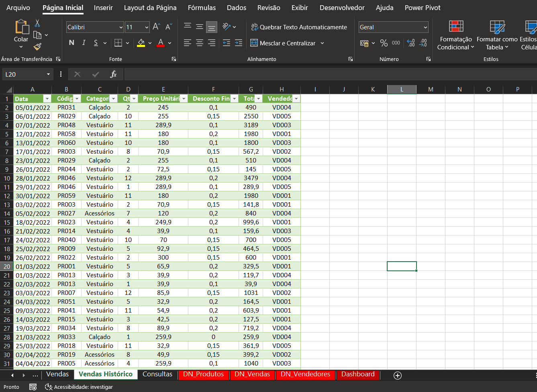Click the Format Painter brush icon
This screenshot has height=392, width=537.
click(x=37, y=47)
